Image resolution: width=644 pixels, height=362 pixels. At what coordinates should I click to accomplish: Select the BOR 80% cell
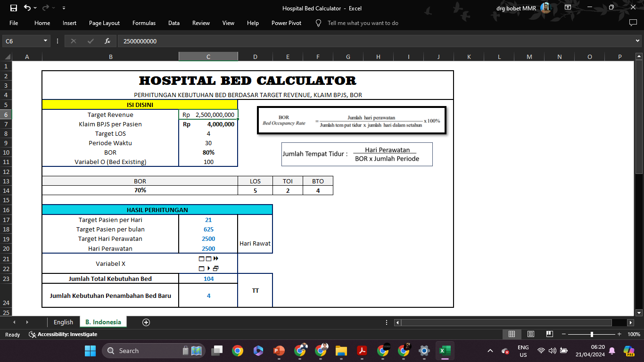208,152
